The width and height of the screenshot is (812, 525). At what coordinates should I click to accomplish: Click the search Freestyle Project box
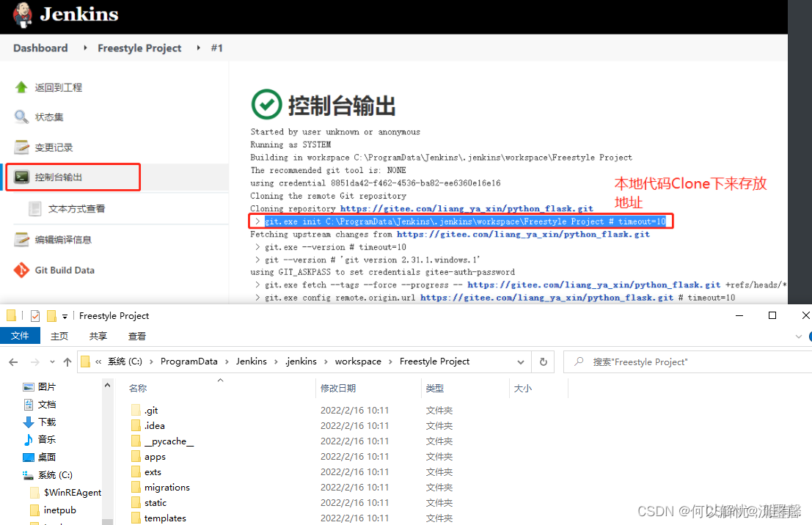(x=689, y=362)
